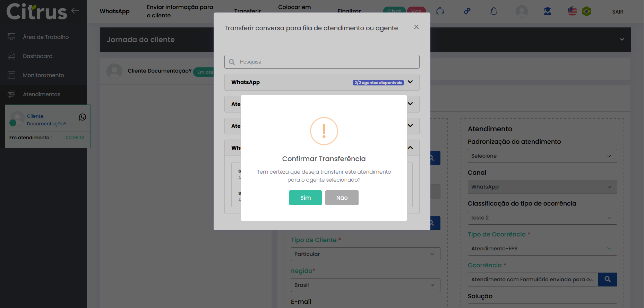The width and height of the screenshot is (644, 308).
Task: Confirm the transfer with Sim
Action: 305,198
